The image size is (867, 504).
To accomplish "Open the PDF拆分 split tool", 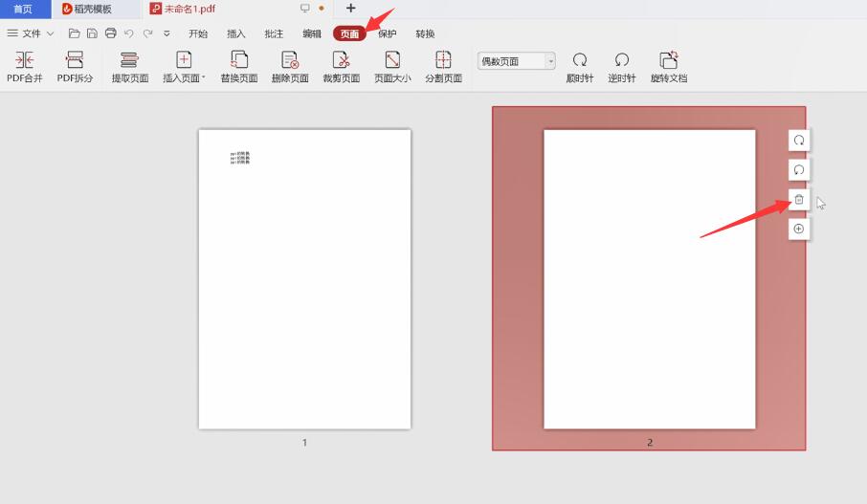I will point(75,66).
